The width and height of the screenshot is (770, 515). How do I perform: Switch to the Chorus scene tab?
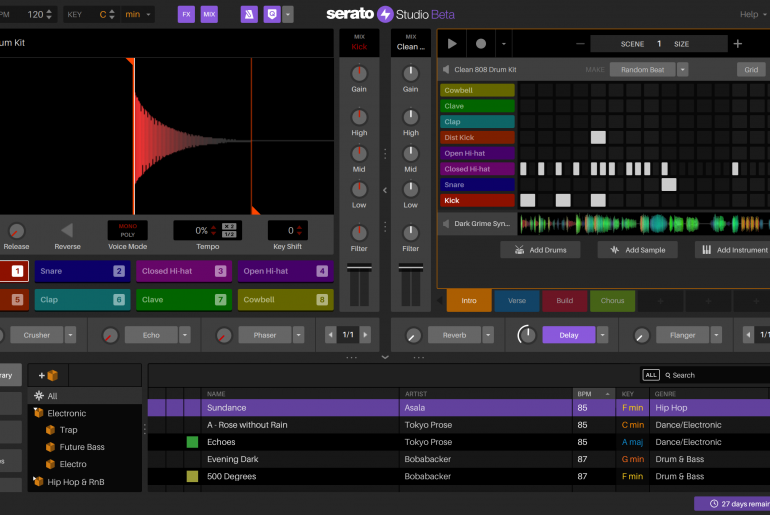click(x=612, y=300)
